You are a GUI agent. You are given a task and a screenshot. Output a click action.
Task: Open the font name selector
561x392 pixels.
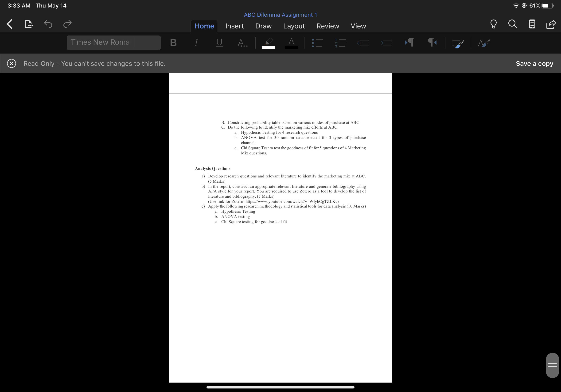click(113, 42)
